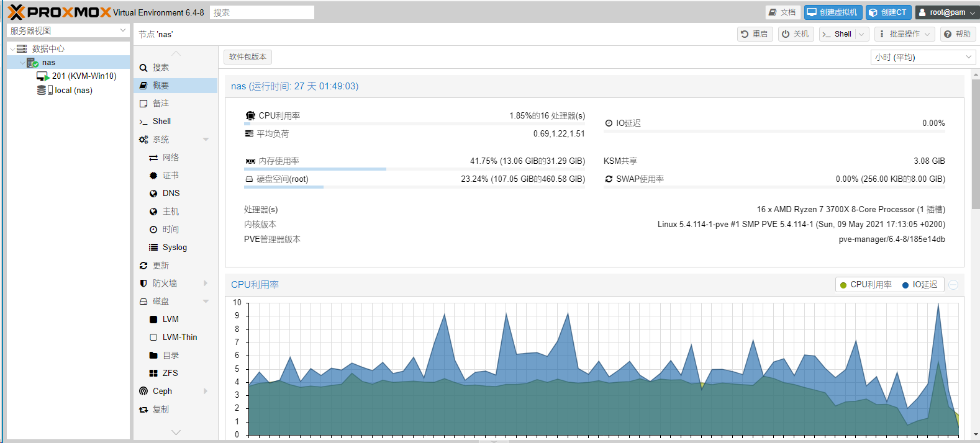Click the Proxmox logo

click(x=59, y=12)
